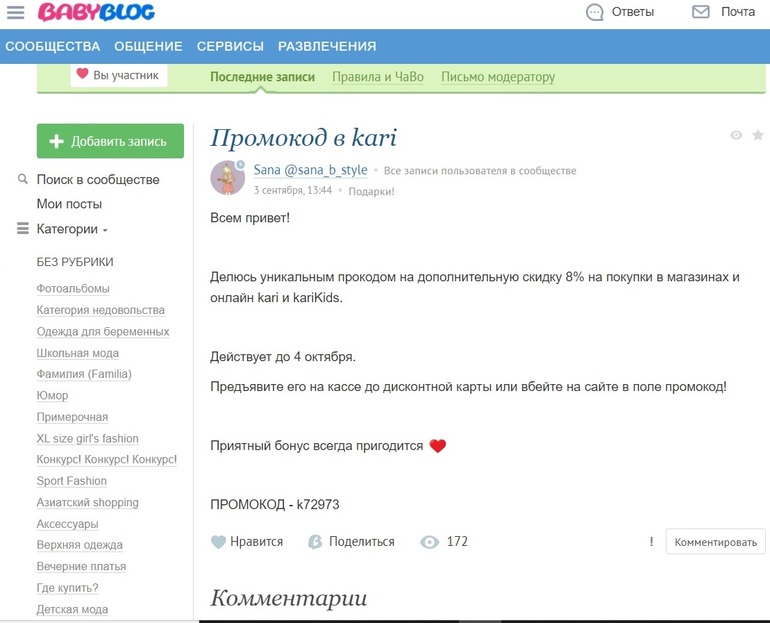Click the БЕЗ РУБРИКИ heading
The width and height of the screenshot is (770, 623).
(x=75, y=262)
